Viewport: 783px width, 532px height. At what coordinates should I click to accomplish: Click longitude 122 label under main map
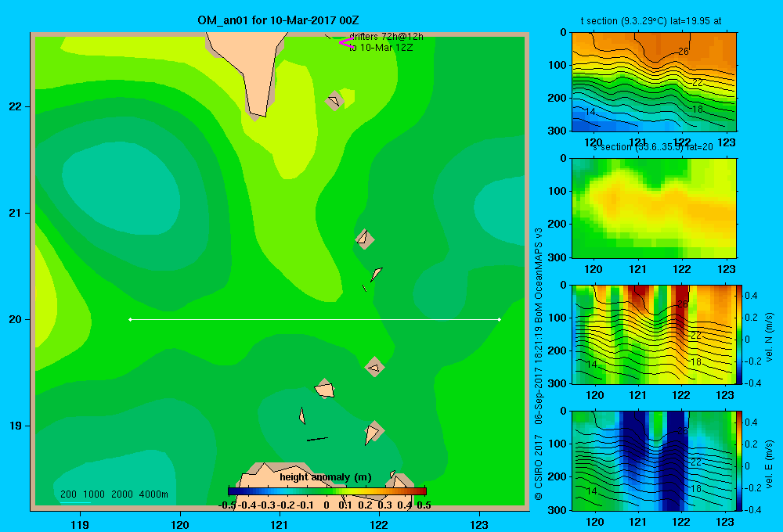click(379, 524)
